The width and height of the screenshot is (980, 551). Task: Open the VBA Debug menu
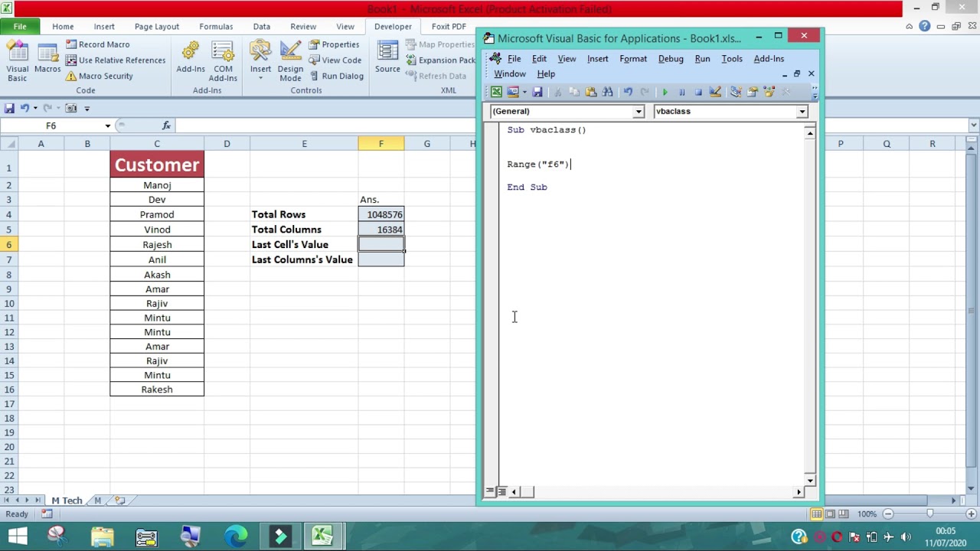click(671, 59)
